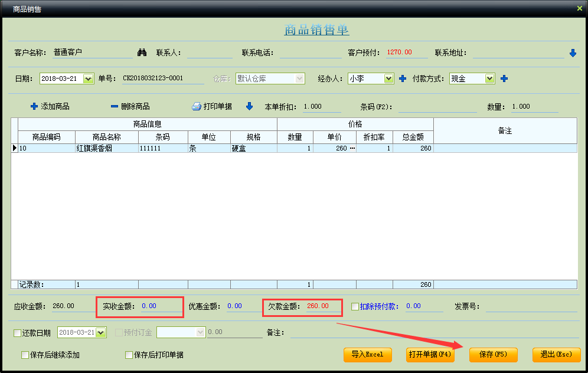Viewport: 588px width, 373px height.
Task: Click the 折扣率 column header
Action: coord(374,137)
